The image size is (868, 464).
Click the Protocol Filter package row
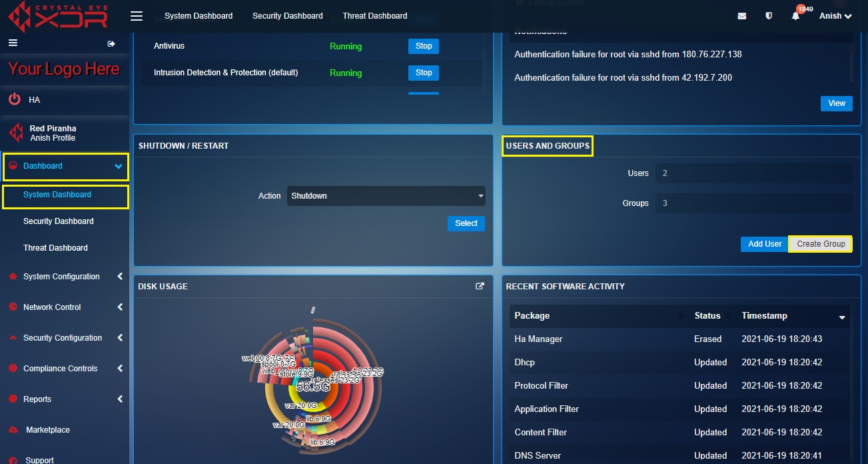tap(679, 386)
